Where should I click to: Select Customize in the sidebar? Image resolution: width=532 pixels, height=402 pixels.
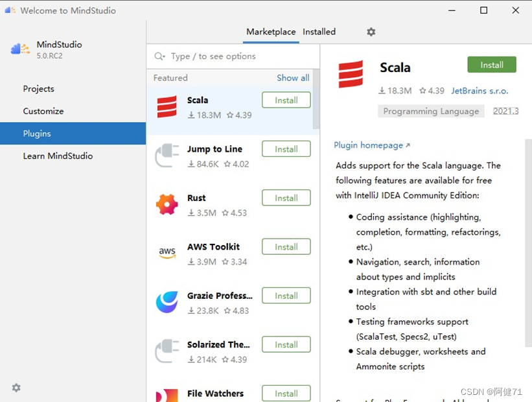tap(43, 111)
